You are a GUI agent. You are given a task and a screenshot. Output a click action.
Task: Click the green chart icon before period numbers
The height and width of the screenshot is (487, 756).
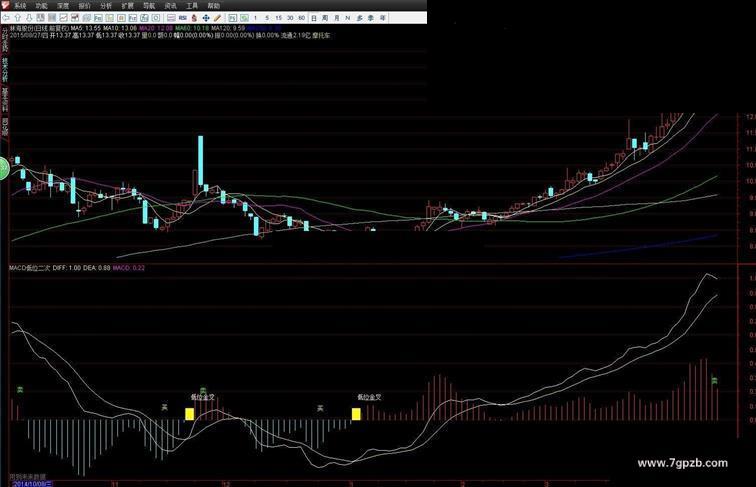(244, 18)
